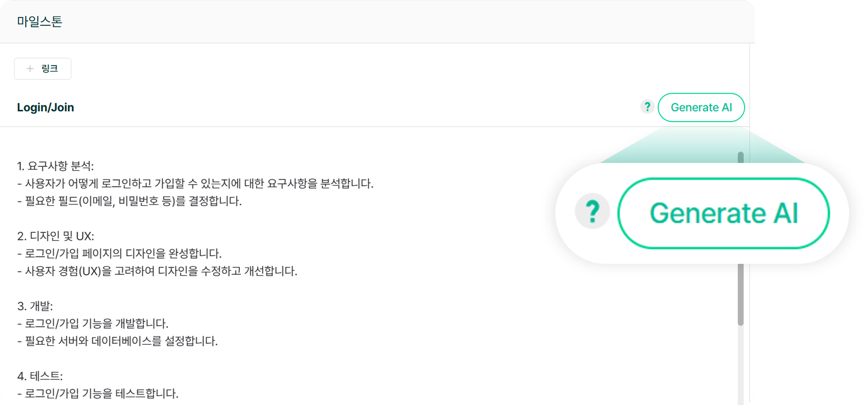Image resolution: width=868 pixels, height=405 pixels.
Task: Select the Login/Join section heading as active tab
Action: 45,107
